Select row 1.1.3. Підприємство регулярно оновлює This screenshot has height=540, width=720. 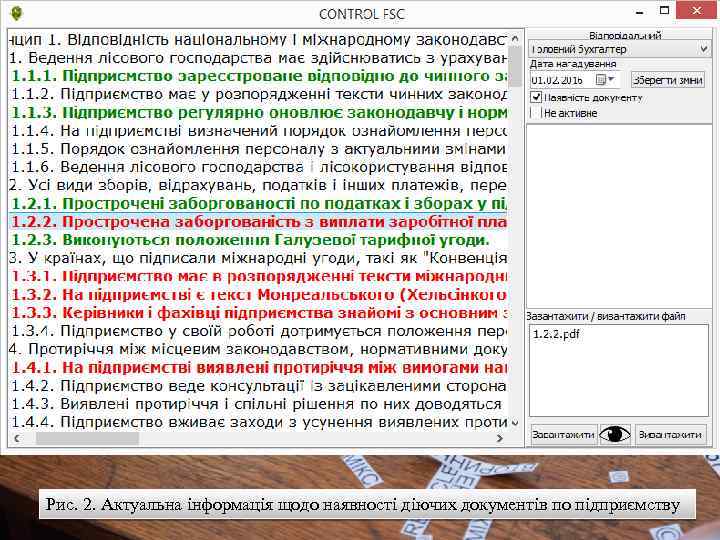pos(258,112)
